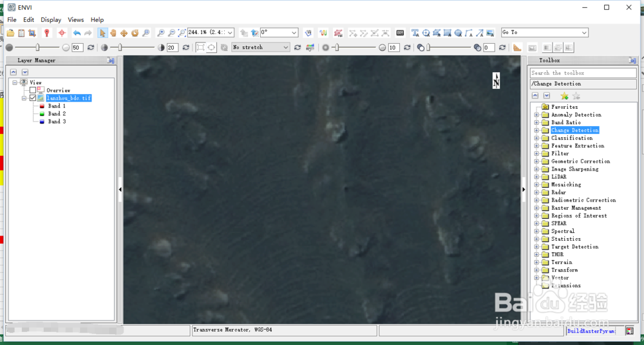The image size is (644, 345).
Task: Add the selected tool to Favorites star
Action: (564, 96)
